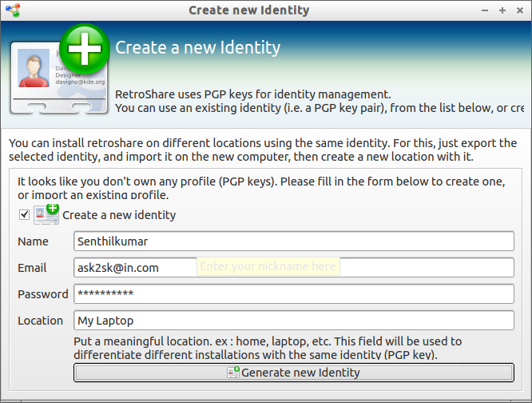Click the 'It looks like you don't own' notice
The height and width of the screenshot is (403, 532).
click(x=261, y=188)
